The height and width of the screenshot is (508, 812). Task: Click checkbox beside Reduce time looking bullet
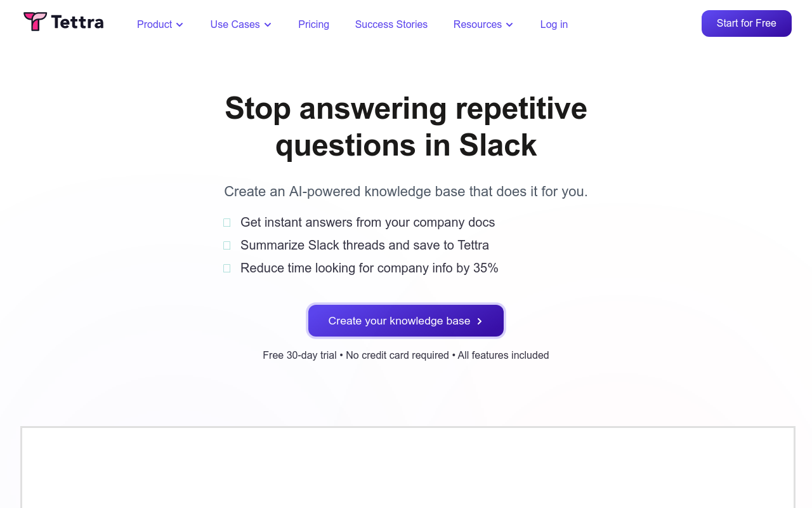[226, 269]
